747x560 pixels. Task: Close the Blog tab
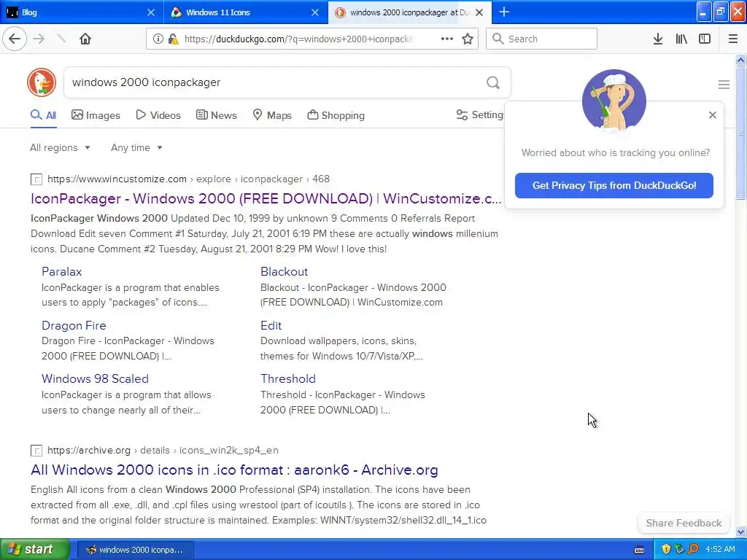(150, 12)
